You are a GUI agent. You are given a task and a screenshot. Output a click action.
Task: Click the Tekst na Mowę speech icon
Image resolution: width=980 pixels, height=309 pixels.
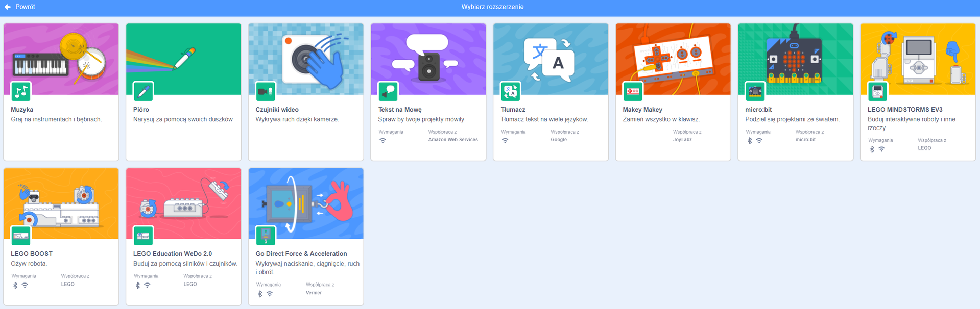388,92
